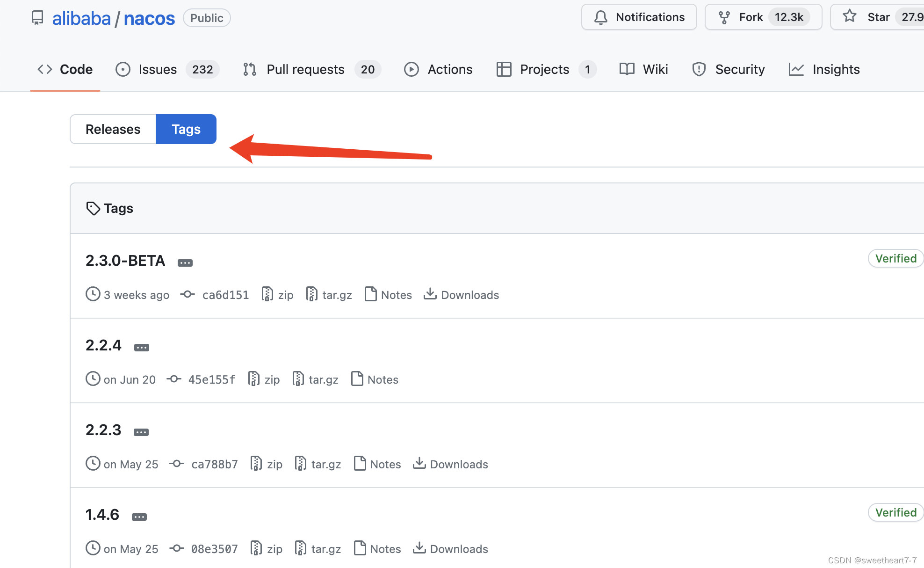Star the nacos repository
This screenshot has width=924, height=568.
coord(877,17)
